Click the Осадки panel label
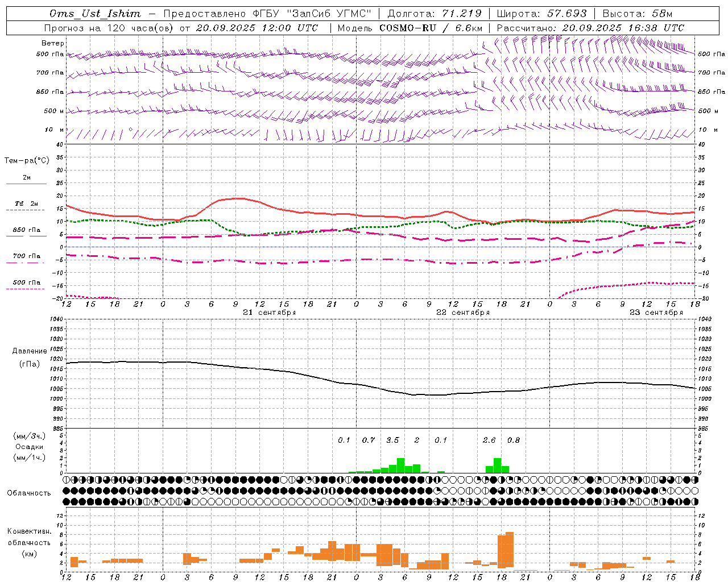Screen dimensions: 728x582 30,447
